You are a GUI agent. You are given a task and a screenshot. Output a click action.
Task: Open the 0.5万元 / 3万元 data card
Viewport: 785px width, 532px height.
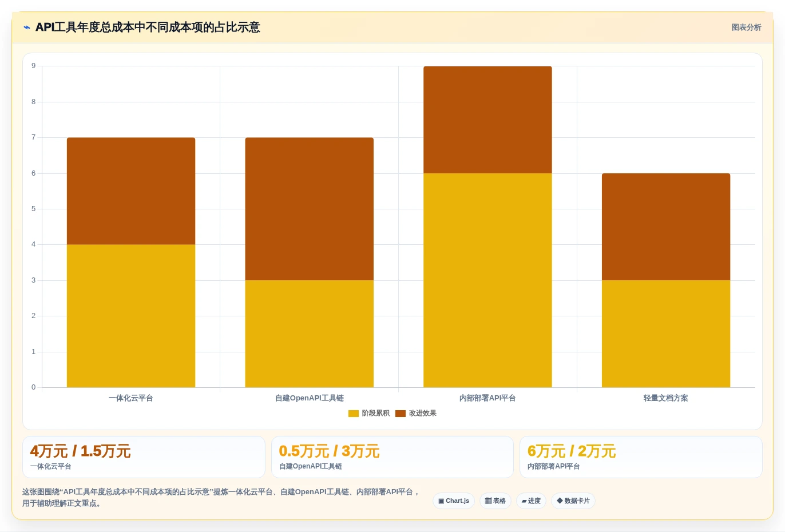392,457
